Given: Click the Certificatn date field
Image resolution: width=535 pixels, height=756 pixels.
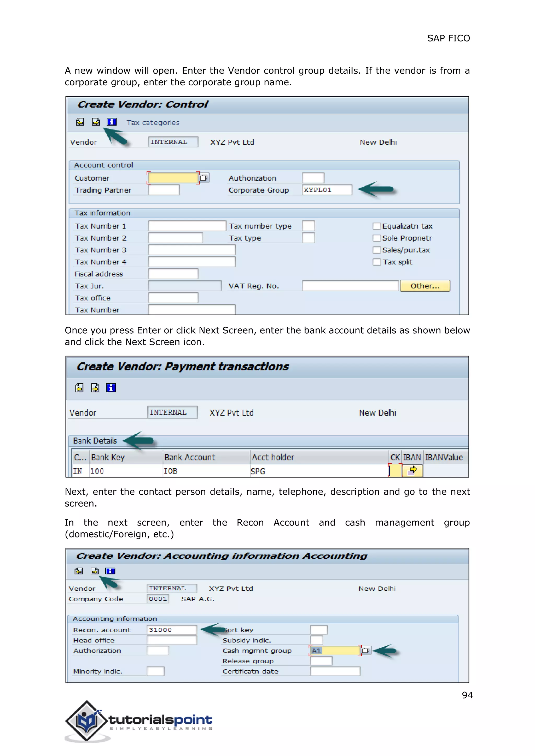Looking at the screenshot, I should point(335,671).
